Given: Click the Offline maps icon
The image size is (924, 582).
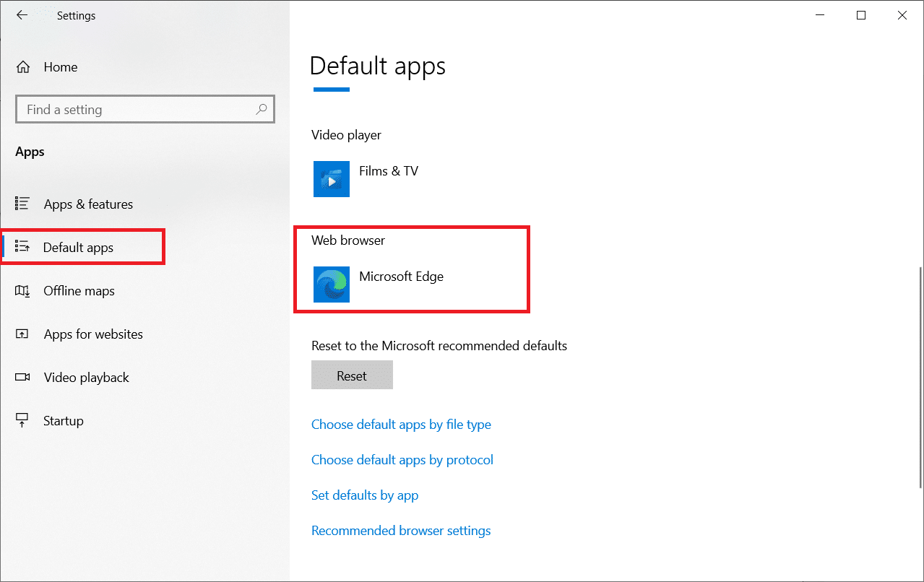Looking at the screenshot, I should click(x=22, y=291).
